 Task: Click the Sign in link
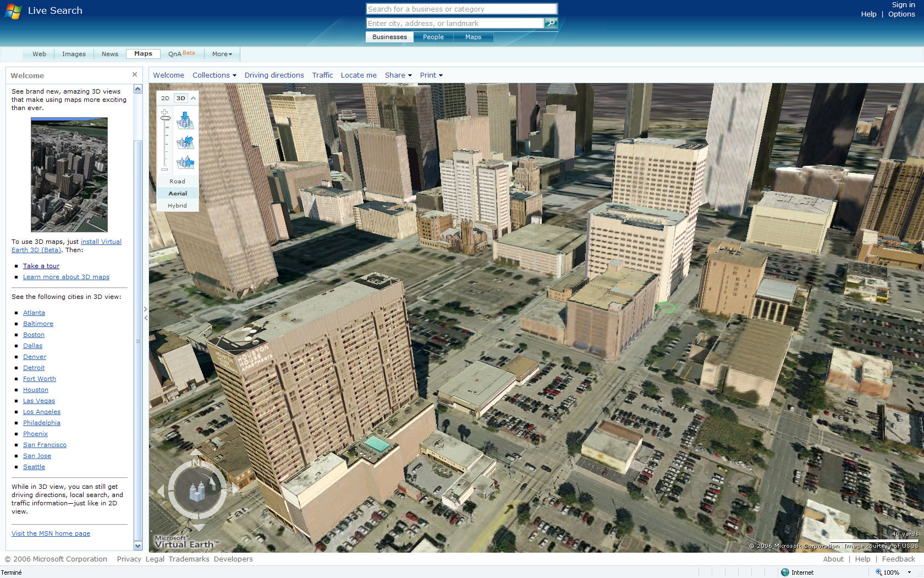coord(904,4)
